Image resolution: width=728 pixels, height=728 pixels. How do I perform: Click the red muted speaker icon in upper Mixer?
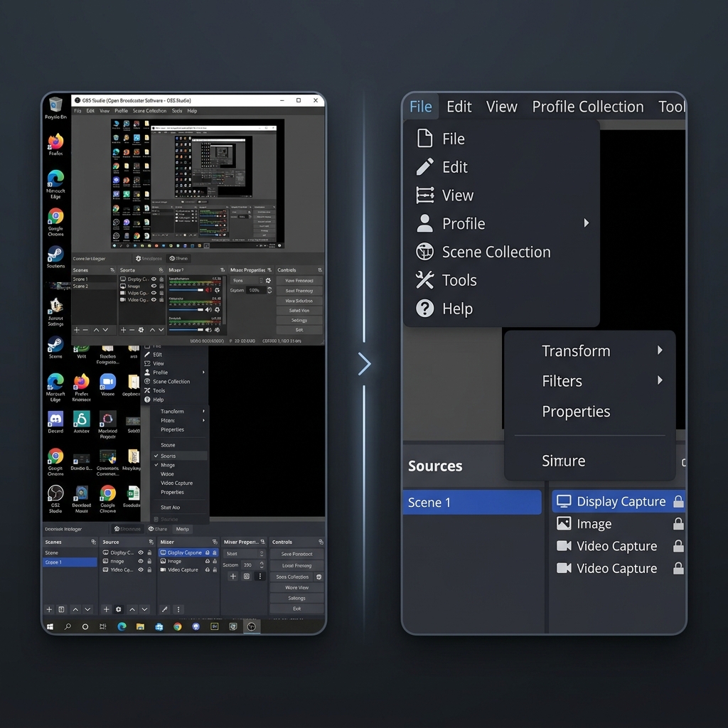pyautogui.click(x=208, y=290)
